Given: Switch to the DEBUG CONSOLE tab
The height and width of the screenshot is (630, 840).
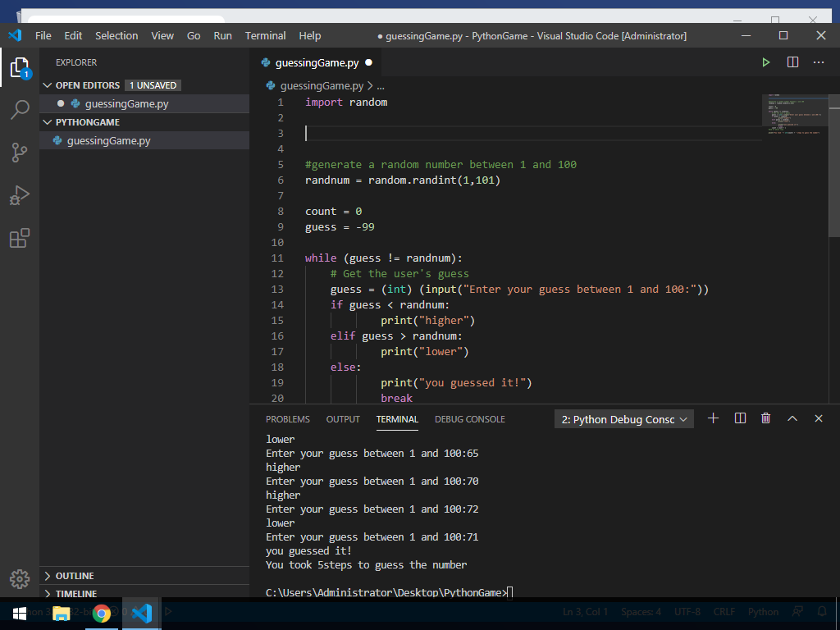Looking at the screenshot, I should [x=469, y=419].
